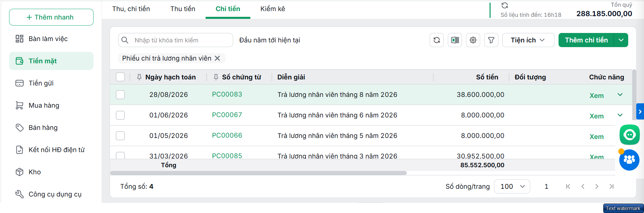
Task: Open the chat support bubble icon
Action: point(630,135)
